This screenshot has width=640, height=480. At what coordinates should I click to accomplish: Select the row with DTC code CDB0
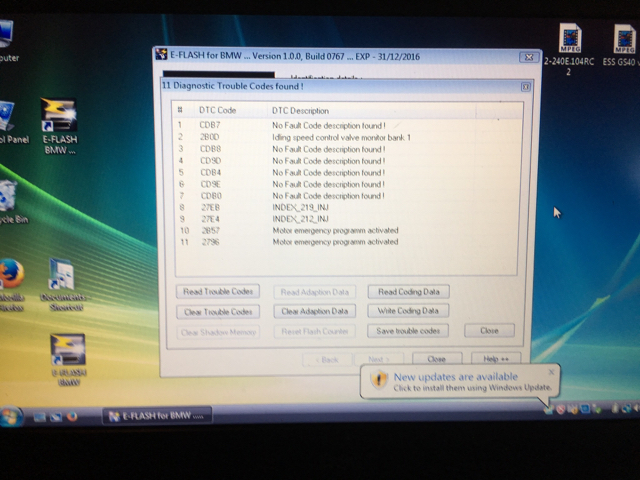(x=347, y=196)
